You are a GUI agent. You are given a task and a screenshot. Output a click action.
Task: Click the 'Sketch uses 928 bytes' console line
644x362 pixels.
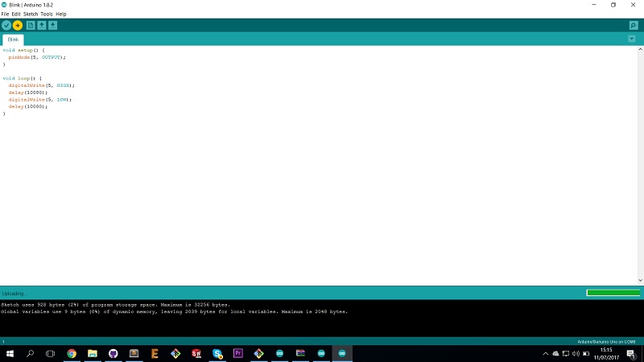pyautogui.click(x=115, y=305)
